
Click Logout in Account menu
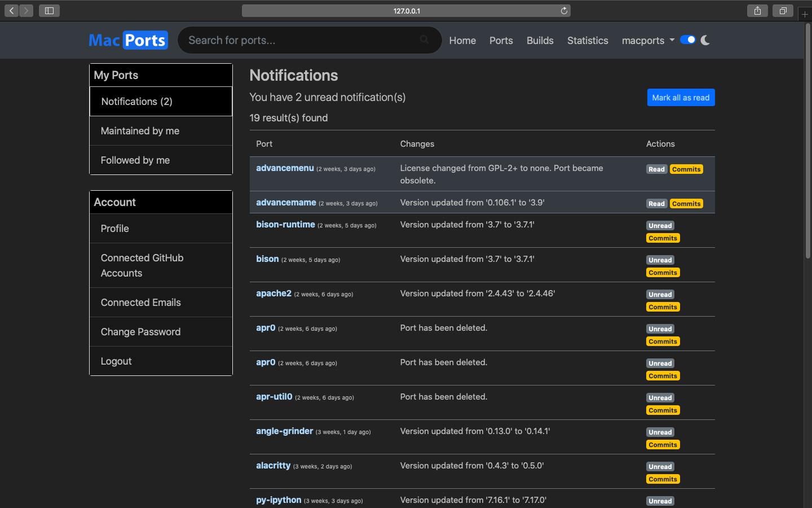[161, 361]
